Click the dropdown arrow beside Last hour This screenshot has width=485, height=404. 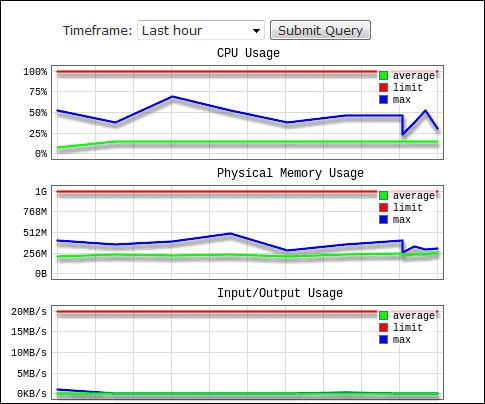(256, 31)
